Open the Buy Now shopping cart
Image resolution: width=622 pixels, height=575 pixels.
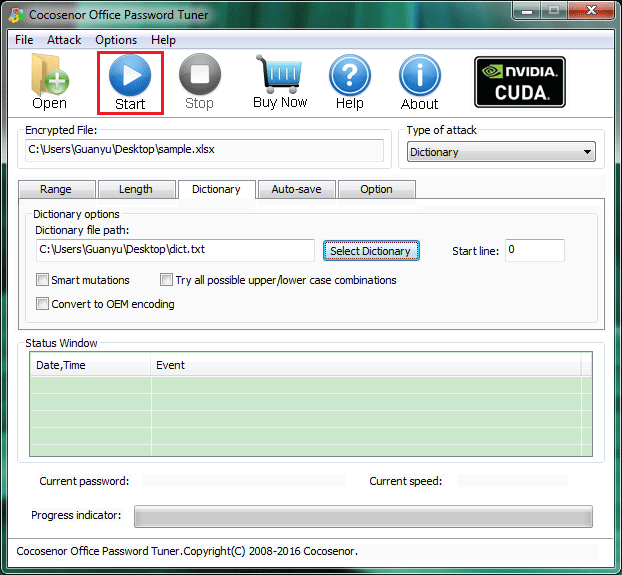click(280, 82)
